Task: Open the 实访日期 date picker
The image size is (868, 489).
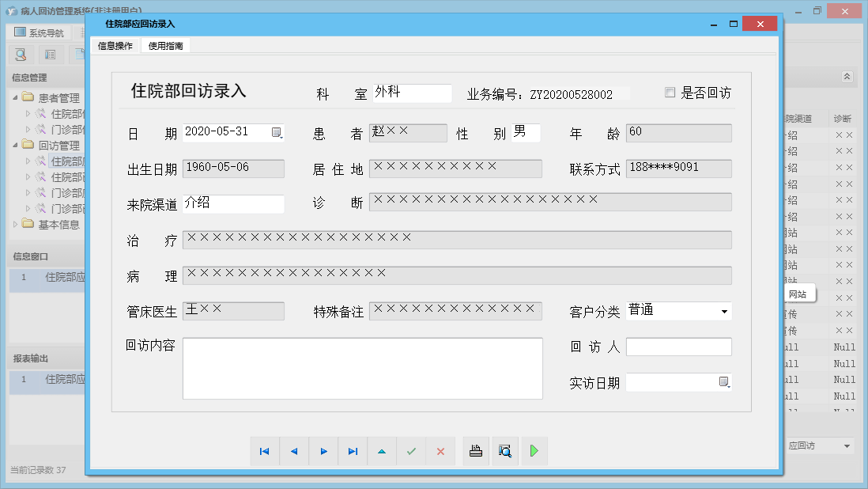Action: click(724, 383)
